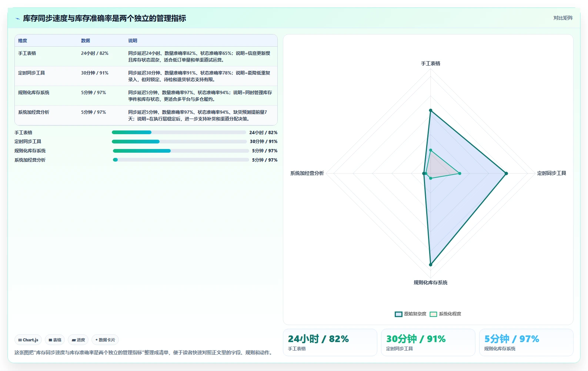588x371 pixels.
Task: Click the page title text
Action: tap(104, 19)
